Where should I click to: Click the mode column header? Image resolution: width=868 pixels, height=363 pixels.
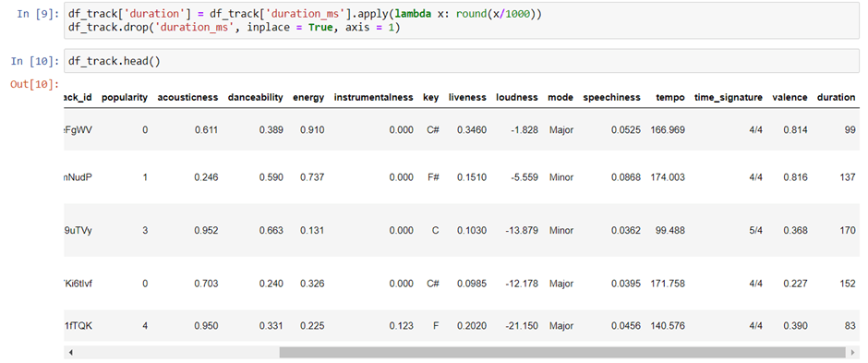(x=561, y=97)
